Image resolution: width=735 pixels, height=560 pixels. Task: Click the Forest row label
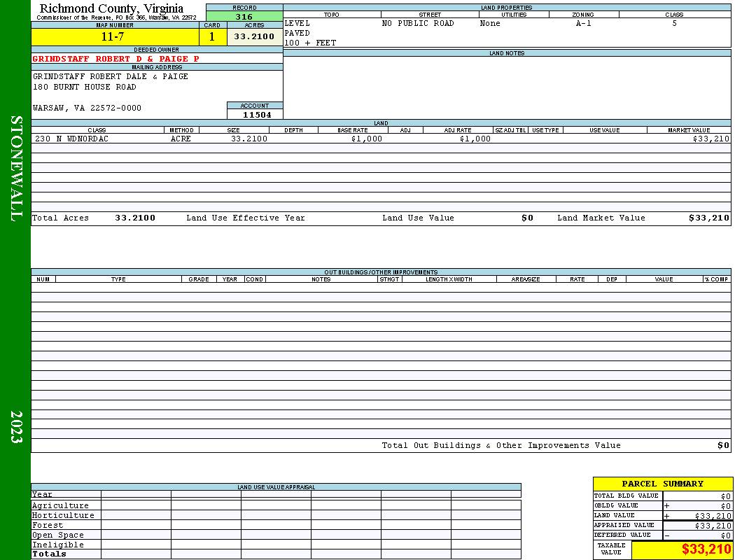(48, 525)
